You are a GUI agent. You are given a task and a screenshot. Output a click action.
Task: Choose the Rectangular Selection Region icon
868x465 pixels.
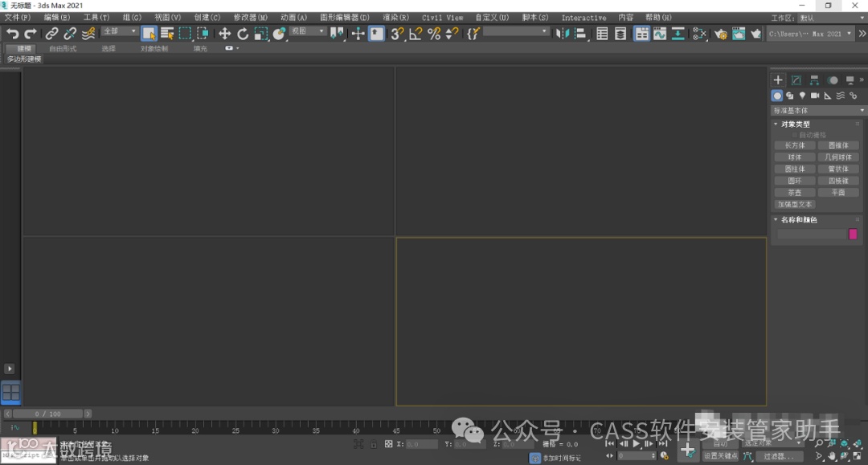[185, 34]
